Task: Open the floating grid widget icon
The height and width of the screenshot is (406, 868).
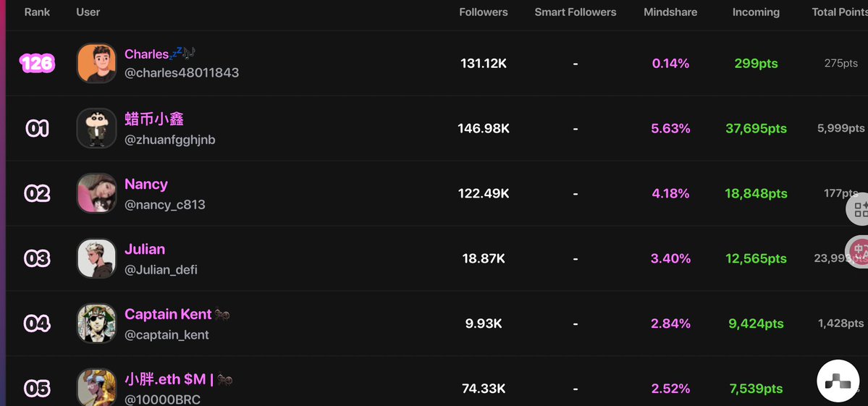Action: pos(858,209)
